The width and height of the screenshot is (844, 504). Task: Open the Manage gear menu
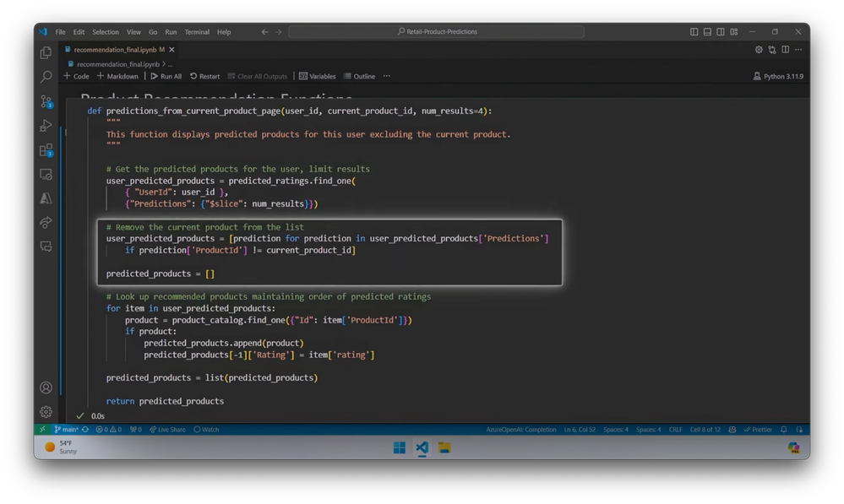click(x=46, y=412)
